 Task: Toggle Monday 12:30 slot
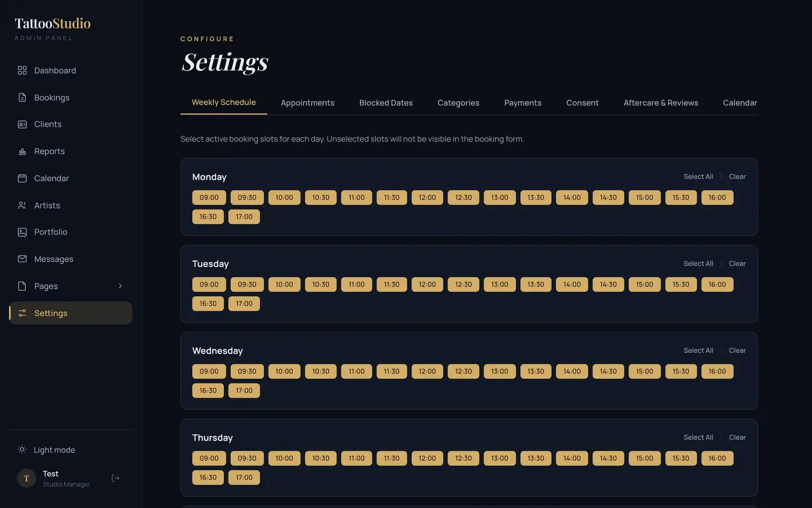click(x=463, y=198)
